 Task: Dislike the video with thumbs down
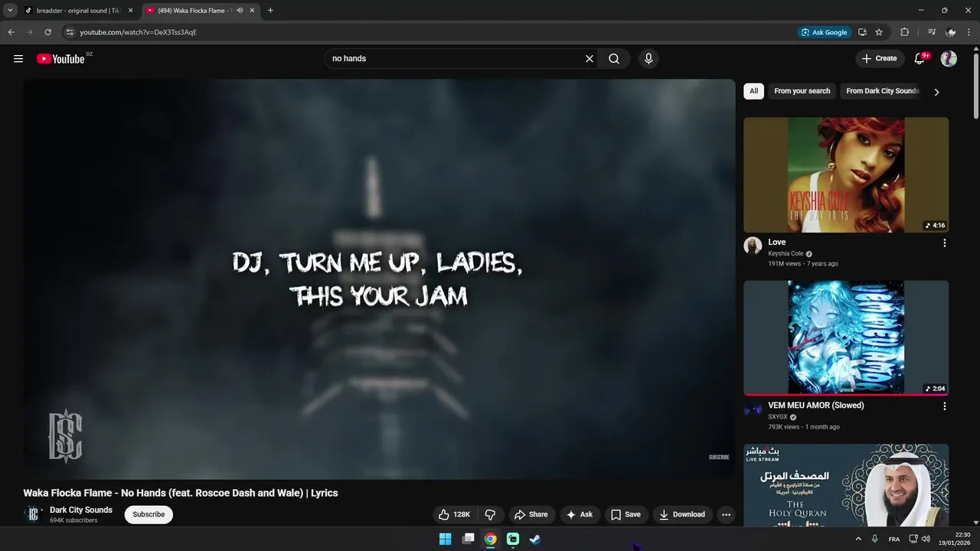pos(491,514)
